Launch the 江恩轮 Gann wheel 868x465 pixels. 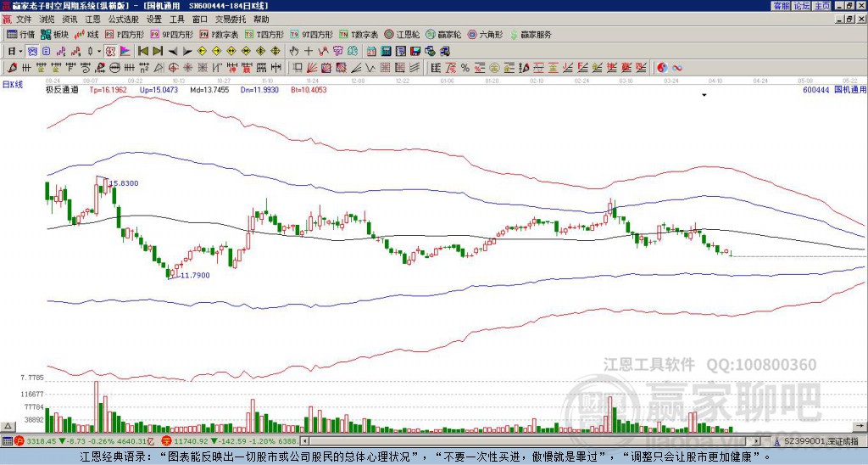[402, 34]
